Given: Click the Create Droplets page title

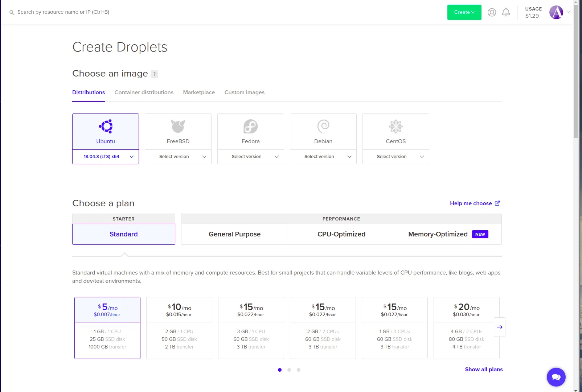Looking at the screenshot, I should 120,47.
